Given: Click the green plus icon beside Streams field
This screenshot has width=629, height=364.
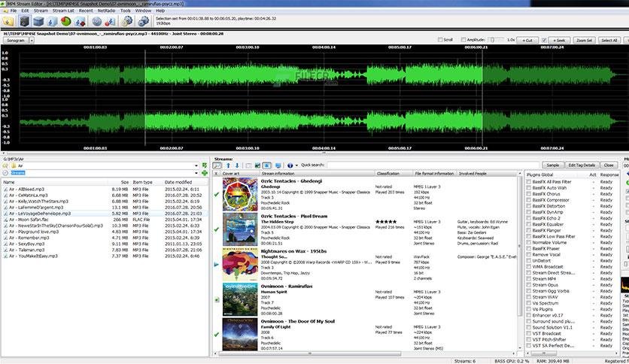Looking at the screenshot, I should (205, 173).
